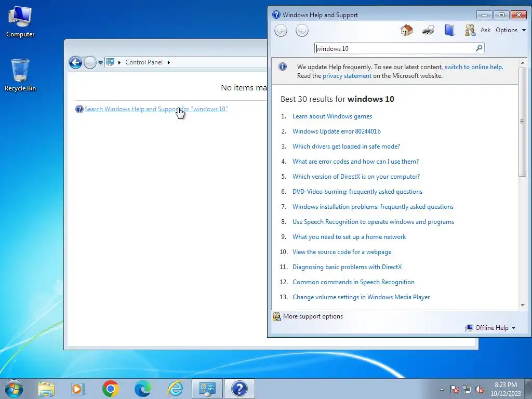The image size is (532, 399).
Task: Click More support options
Action: click(313, 316)
